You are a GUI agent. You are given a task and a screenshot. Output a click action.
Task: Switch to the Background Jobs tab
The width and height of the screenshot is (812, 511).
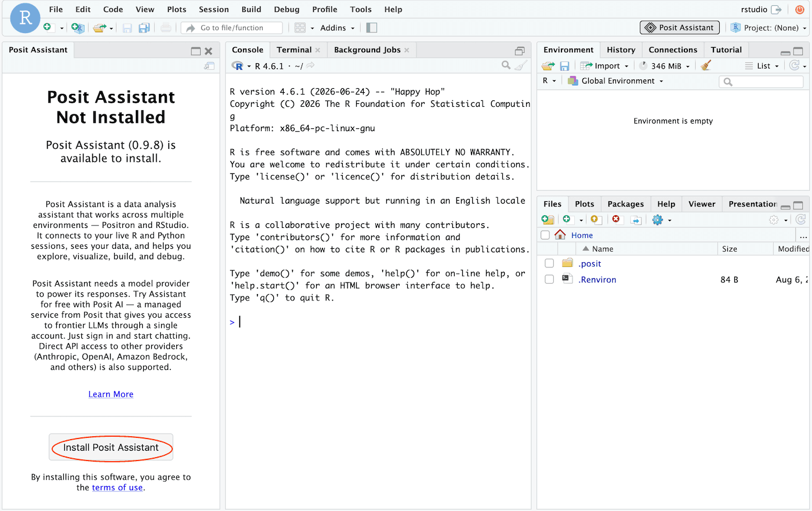pyautogui.click(x=367, y=50)
